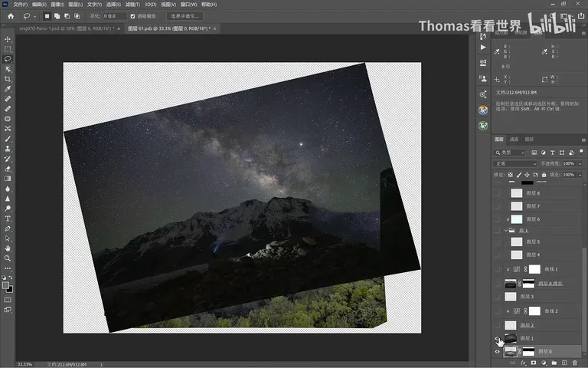Open the Layers panel options menu

tap(583, 140)
